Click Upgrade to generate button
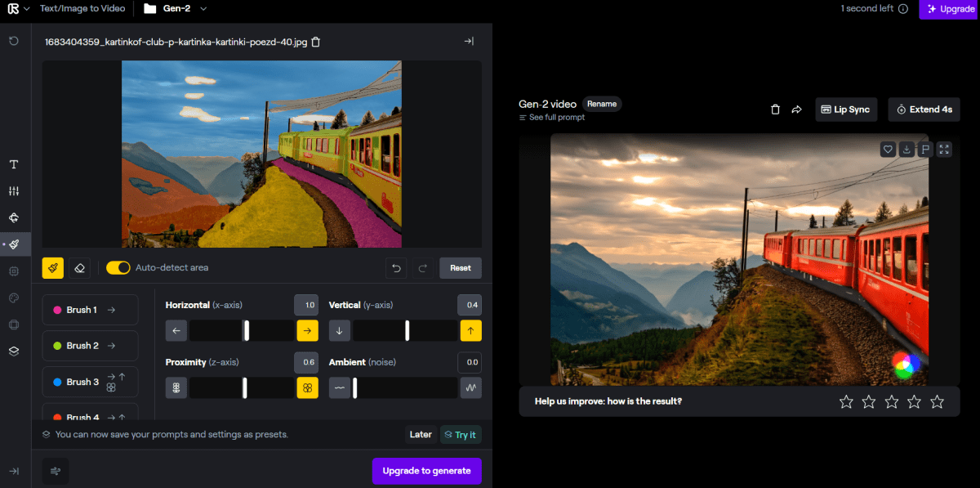This screenshot has height=488, width=980. 426,471
